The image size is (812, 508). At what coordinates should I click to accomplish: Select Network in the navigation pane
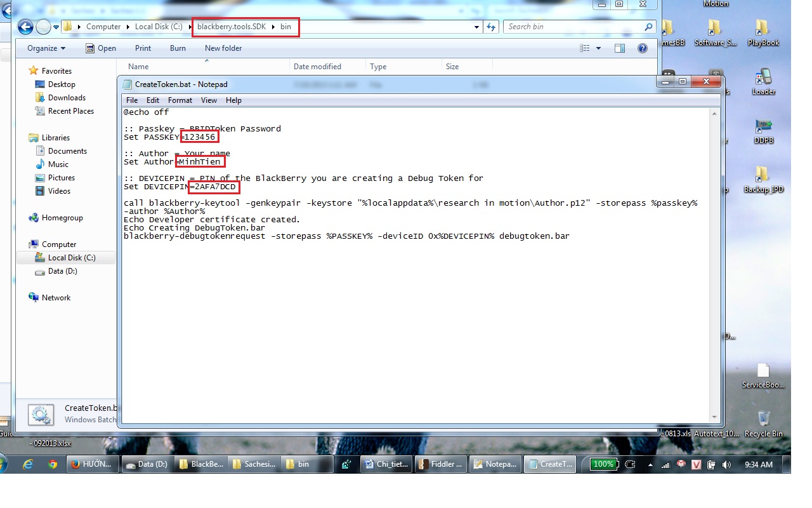click(x=56, y=298)
